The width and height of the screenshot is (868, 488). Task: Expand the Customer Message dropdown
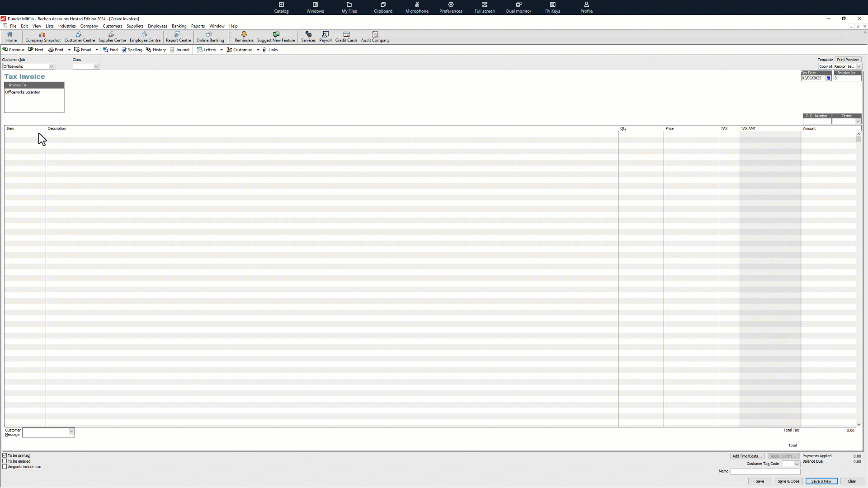pyautogui.click(x=71, y=432)
